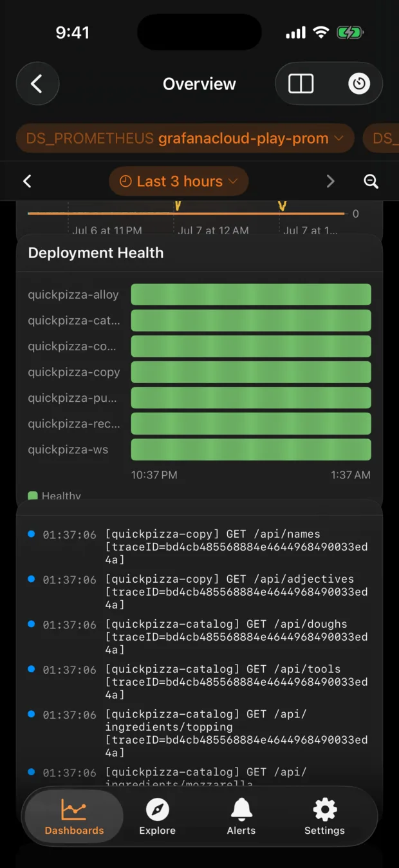Screen dimensions: 399x868
Task: Switch to the Alerts tab
Action: (x=241, y=816)
